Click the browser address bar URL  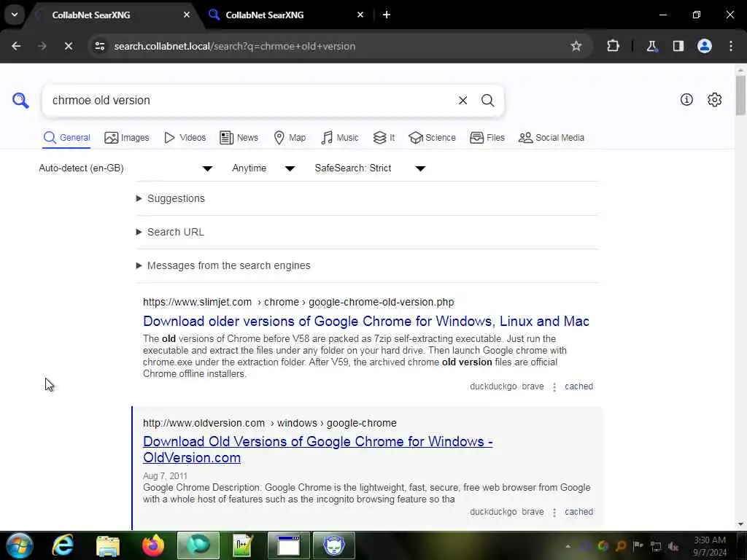[234, 46]
